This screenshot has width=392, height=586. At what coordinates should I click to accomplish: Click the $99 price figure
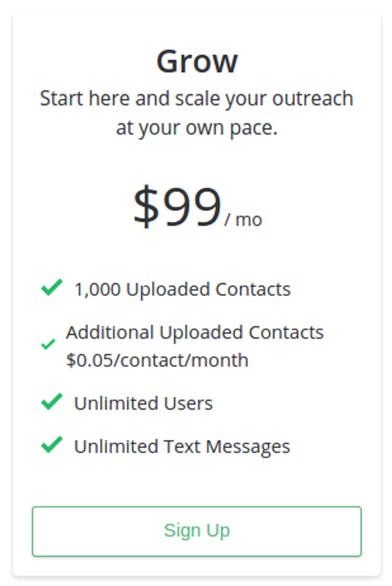coord(178,207)
